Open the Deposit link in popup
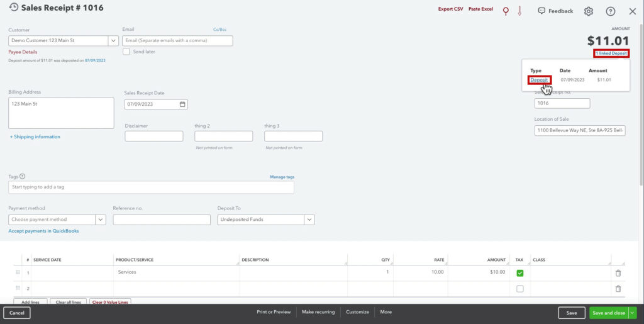The image size is (644, 324). (539, 80)
